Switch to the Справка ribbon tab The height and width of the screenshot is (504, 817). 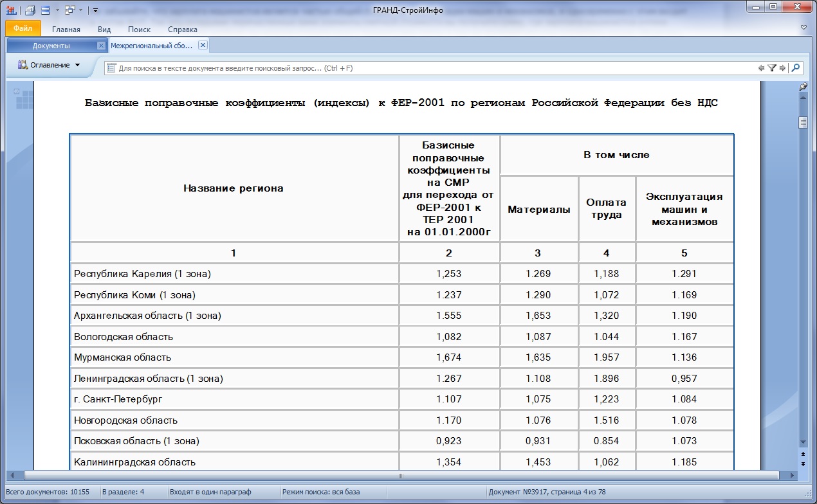[183, 30]
